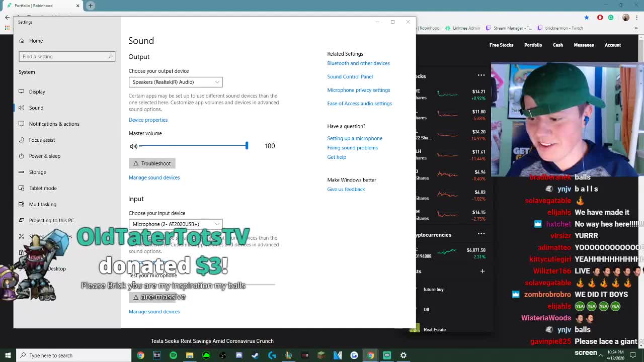Screen dimensions: 644x362
Task: Open Steam from the taskbar
Action: tap(256, 355)
